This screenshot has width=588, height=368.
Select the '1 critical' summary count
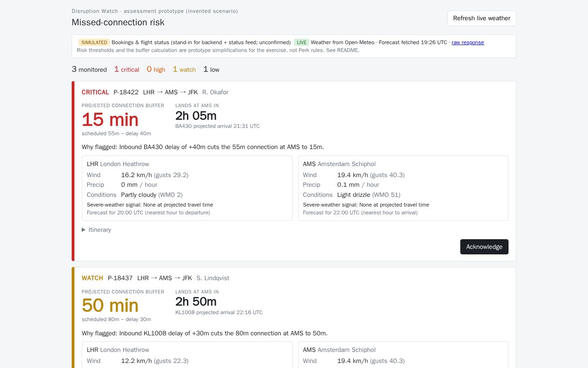tap(127, 69)
